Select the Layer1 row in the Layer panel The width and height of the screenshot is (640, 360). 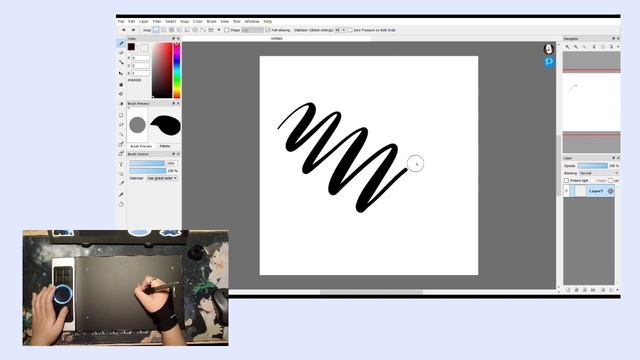(589, 191)
